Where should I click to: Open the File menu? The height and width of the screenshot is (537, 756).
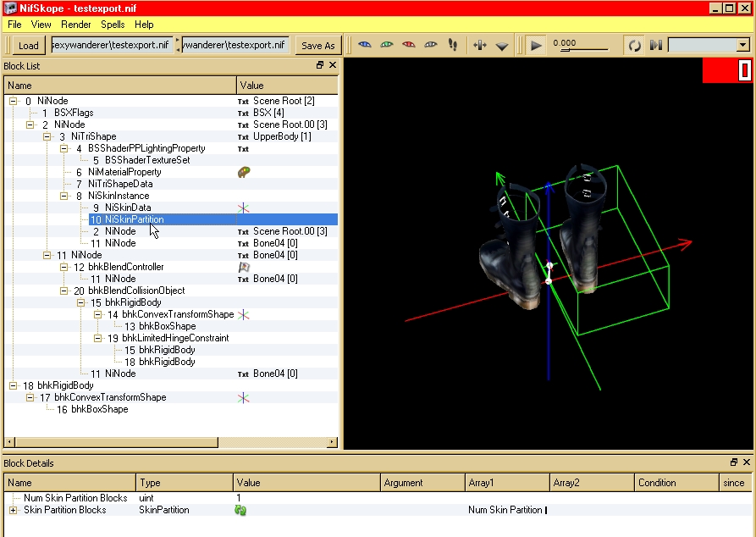(x=14, y=24)
